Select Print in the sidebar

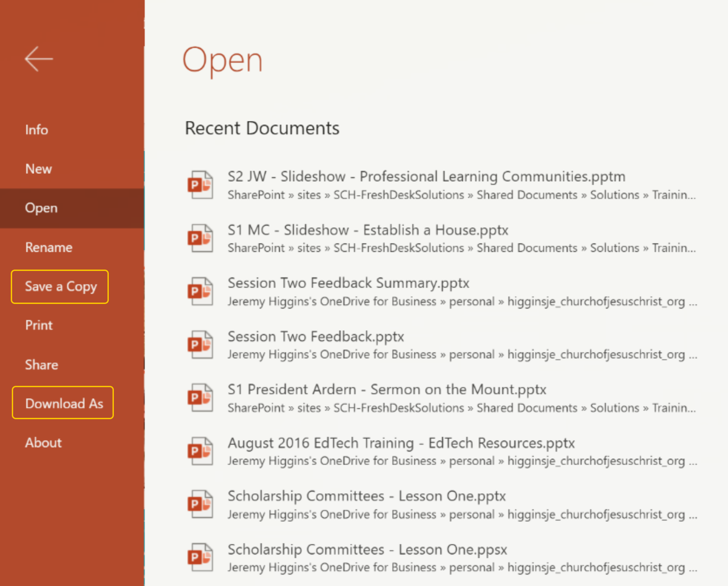pos(39,325)
